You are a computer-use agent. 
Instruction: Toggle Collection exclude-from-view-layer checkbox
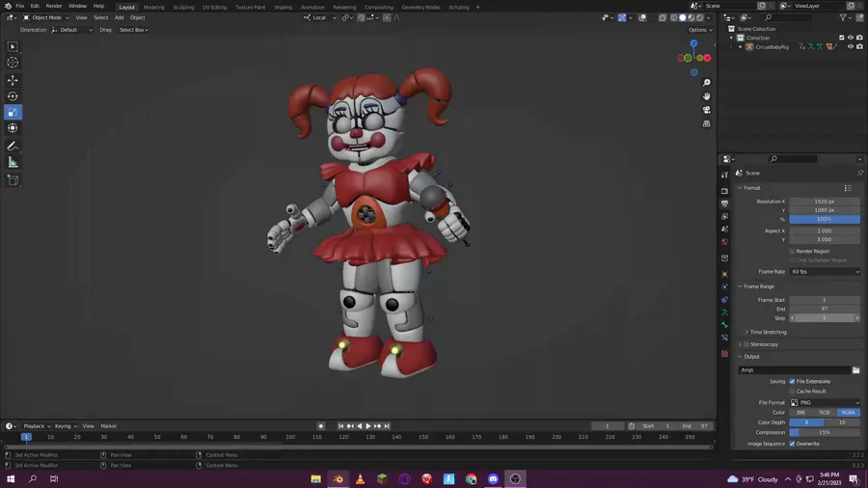pos(841,38)
